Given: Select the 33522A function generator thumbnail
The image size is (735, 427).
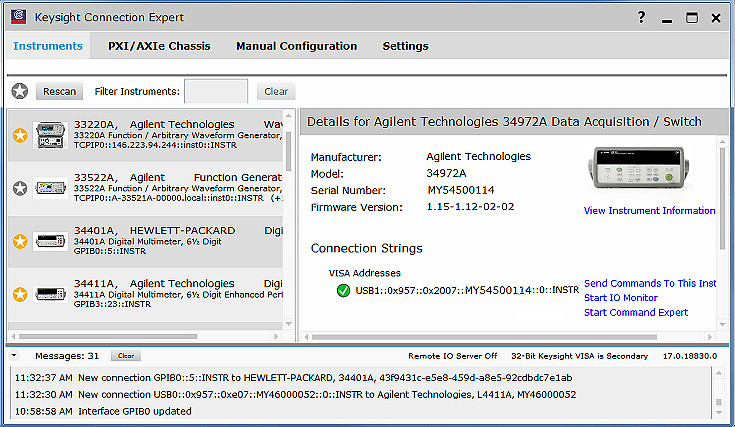Looking at the screenshot, I should 50,188.
